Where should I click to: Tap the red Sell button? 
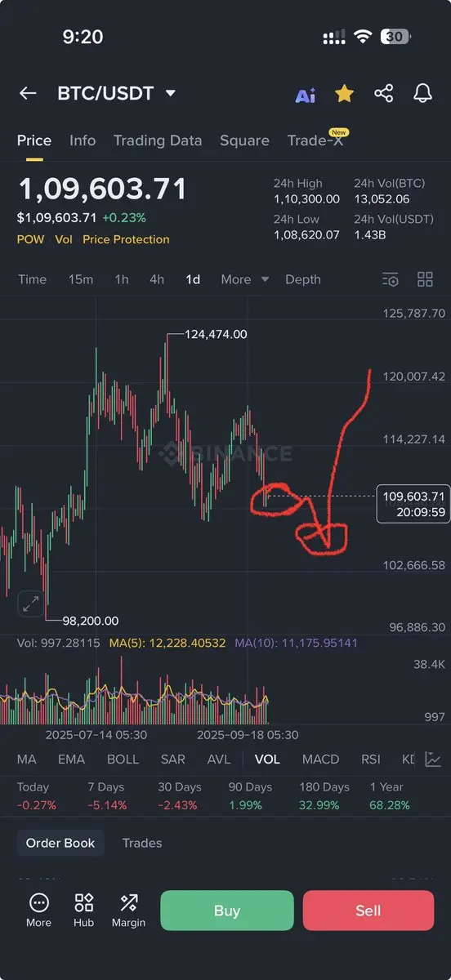pyautogui.click(x=368, y=911)
